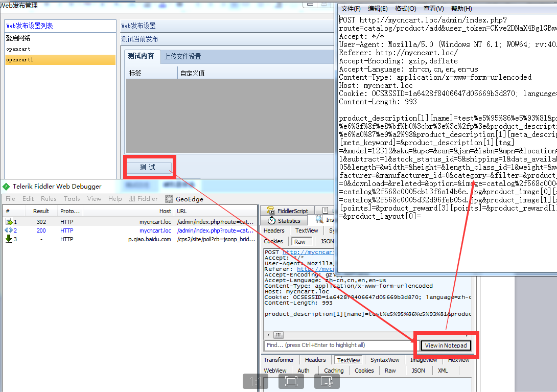Switch to the 测试内容 tab
Viewport: 557px width, 392px height.
tap(142, 56)
